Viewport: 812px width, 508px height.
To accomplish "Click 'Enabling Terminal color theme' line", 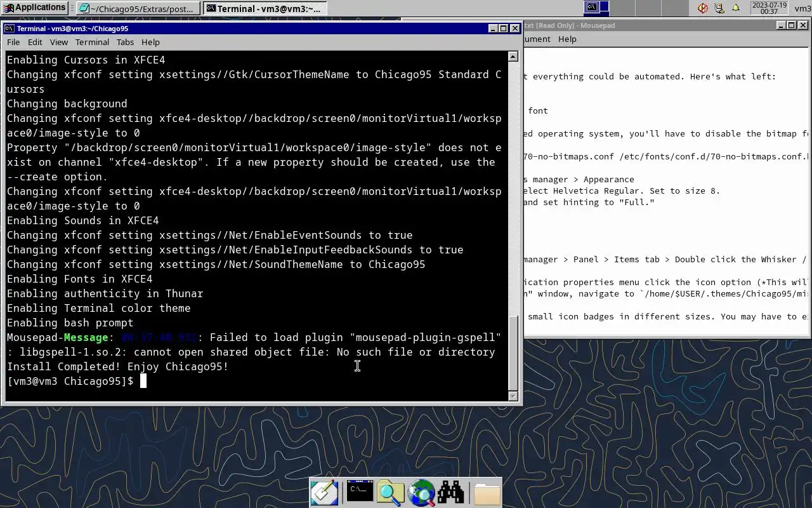I will 99,308.
